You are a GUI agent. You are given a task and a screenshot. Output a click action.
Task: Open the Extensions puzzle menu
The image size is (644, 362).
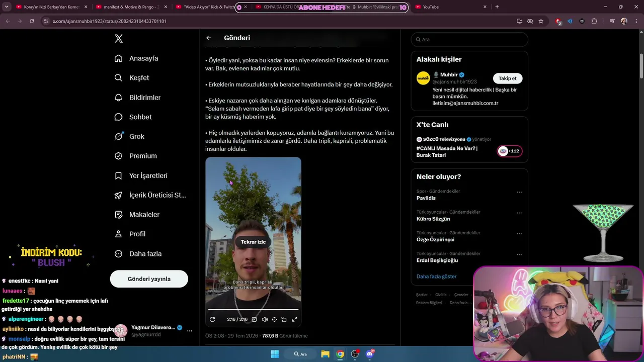[x=594, y=21]
